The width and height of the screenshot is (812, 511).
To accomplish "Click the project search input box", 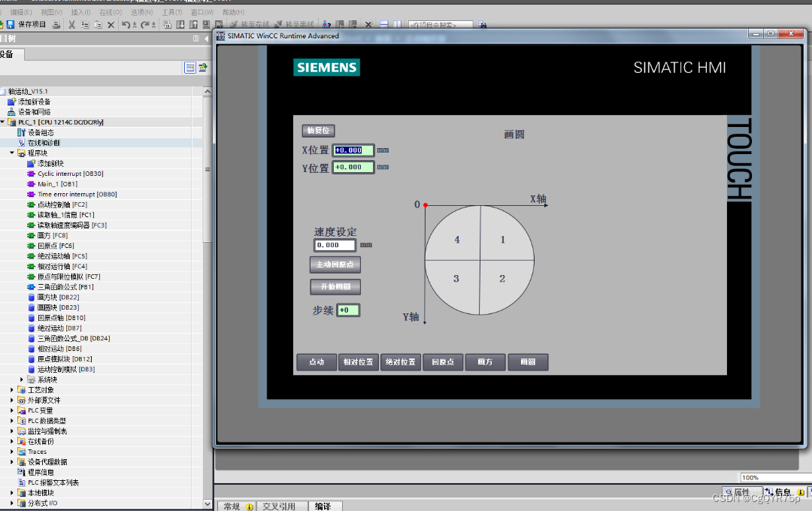I will point(440,24).
